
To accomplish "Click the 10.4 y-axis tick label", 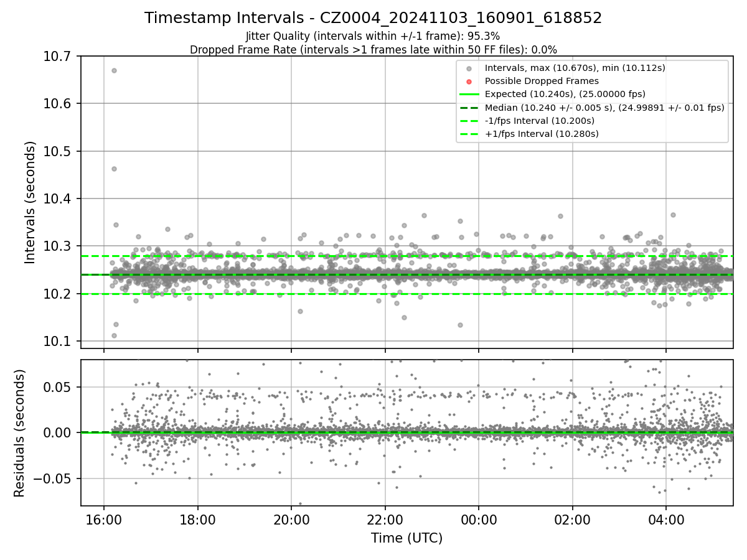I will pyautogui.click(x=59, y=199).
